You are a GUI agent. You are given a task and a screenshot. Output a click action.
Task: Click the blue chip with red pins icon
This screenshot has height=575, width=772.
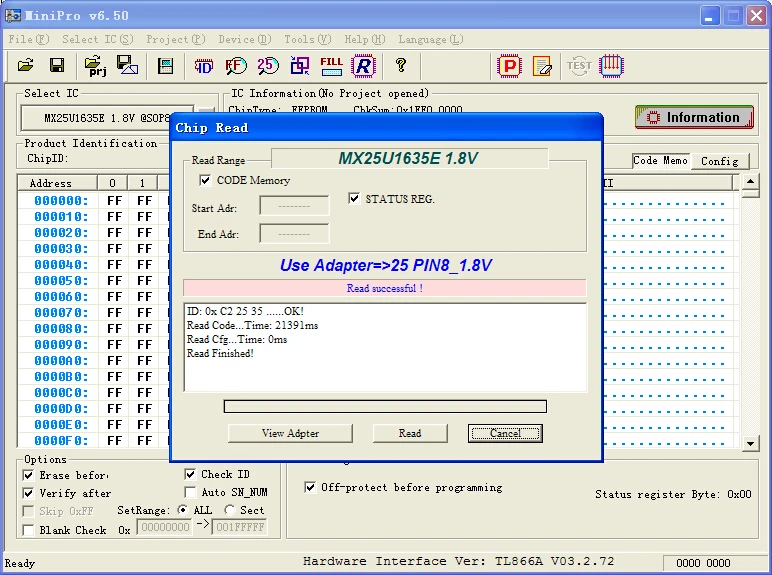(x=611, y=65)
